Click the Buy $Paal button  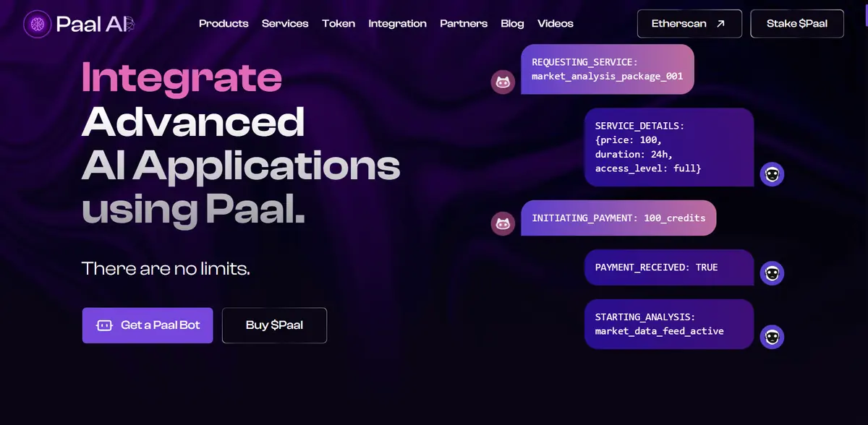274,325
